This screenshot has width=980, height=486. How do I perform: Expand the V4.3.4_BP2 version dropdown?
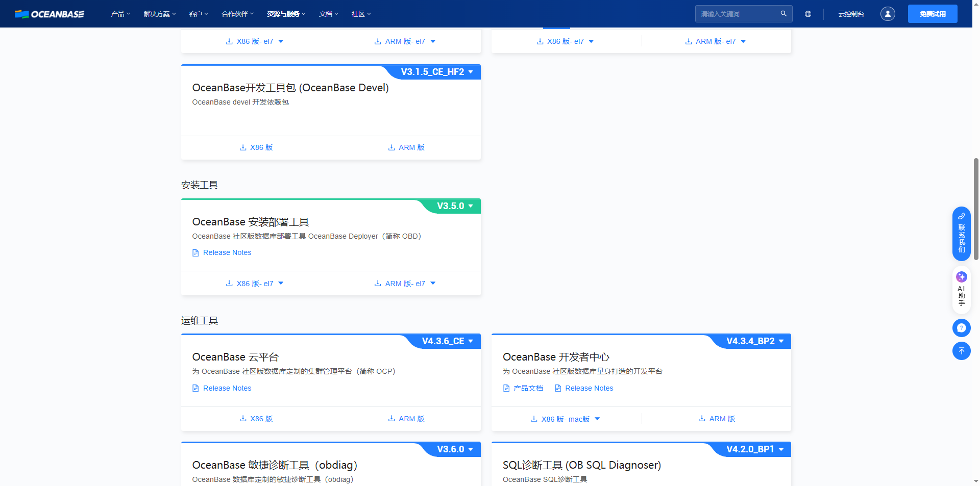pos(755,341)
